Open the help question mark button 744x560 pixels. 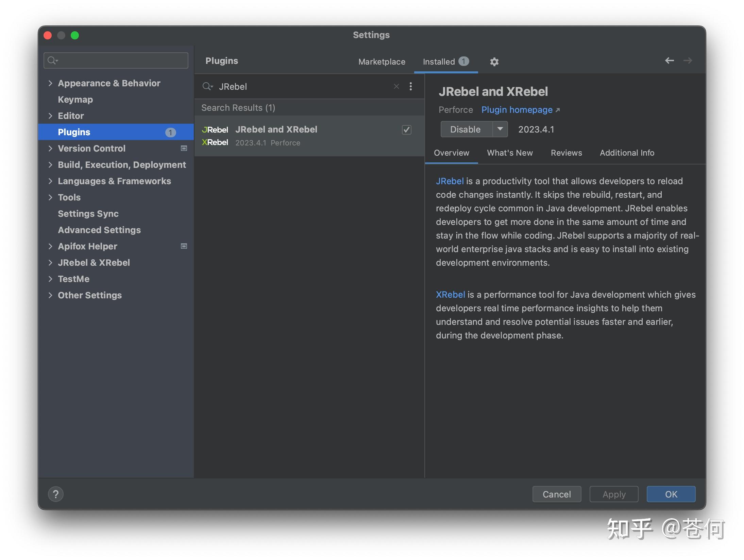56,494
